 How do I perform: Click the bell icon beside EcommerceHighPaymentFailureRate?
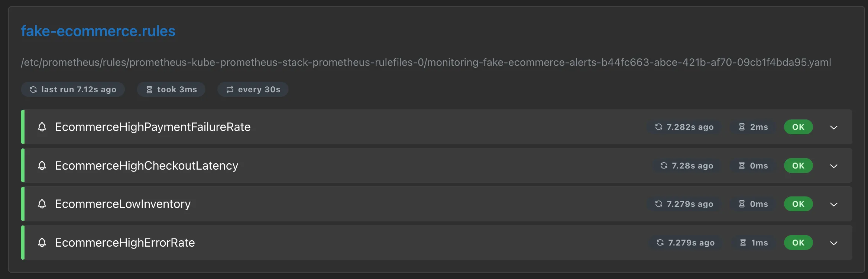tap(42, 127)
